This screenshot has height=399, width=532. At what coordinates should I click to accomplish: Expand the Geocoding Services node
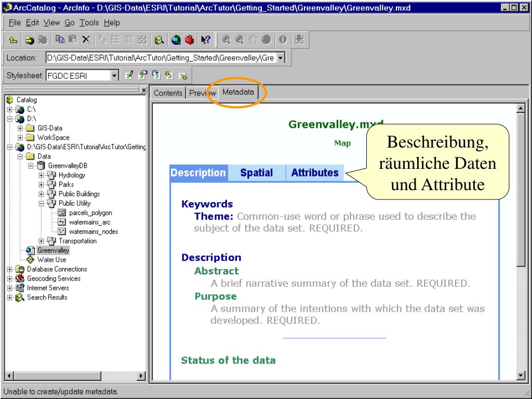pos(9,279)
